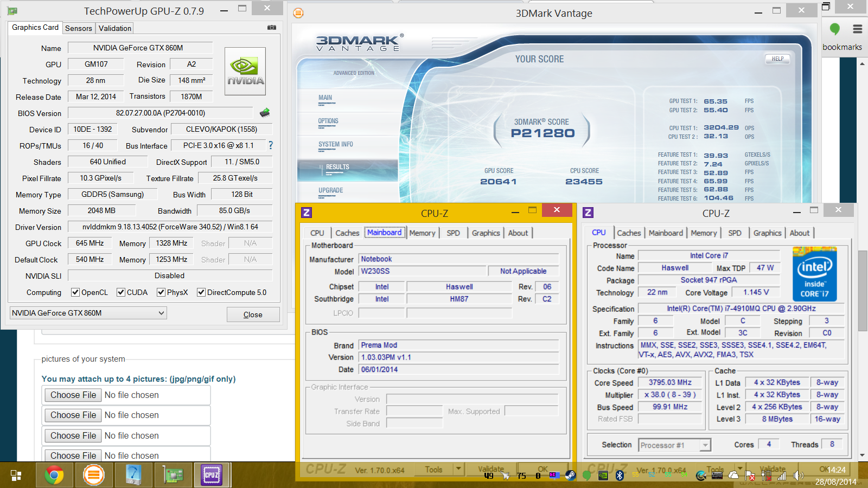Click the P21280 3DMark score text
The image size is (868, 488).
(x=542, y=133)
